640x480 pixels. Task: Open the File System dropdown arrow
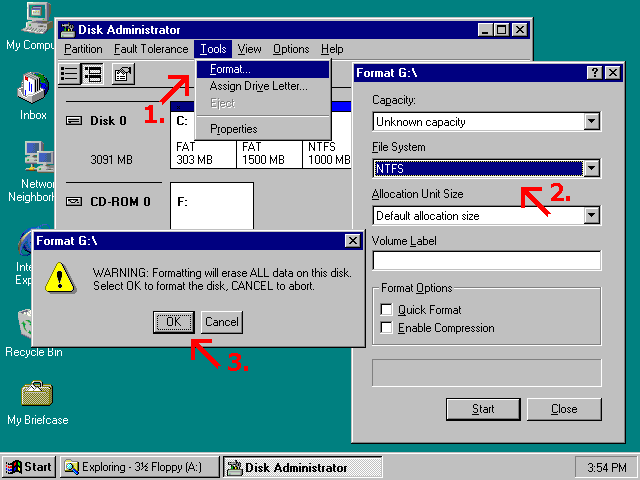point(591,168)
